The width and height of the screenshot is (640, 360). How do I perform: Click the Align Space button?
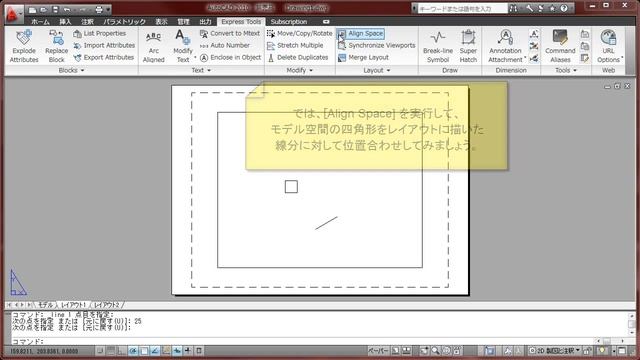pyautogui.click(x=361, y=33)
